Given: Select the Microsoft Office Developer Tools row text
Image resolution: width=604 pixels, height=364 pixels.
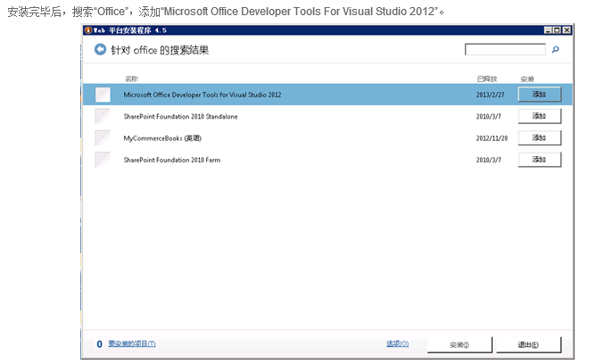Looking at the screenshot, I should click(203, 95).
